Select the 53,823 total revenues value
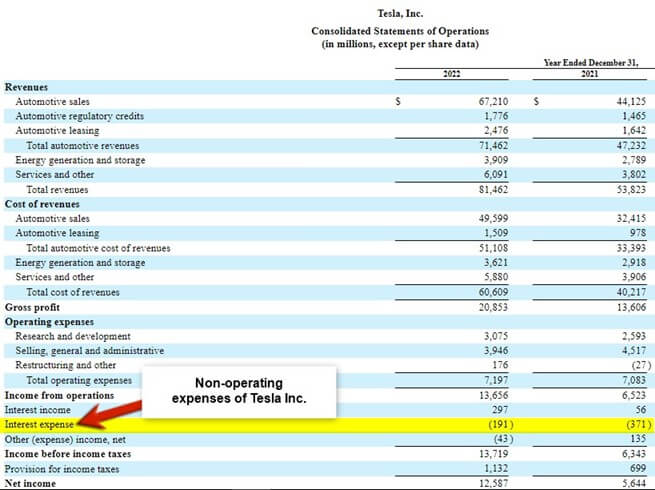This screenshot has width=655, height=490. pos(631,190)
